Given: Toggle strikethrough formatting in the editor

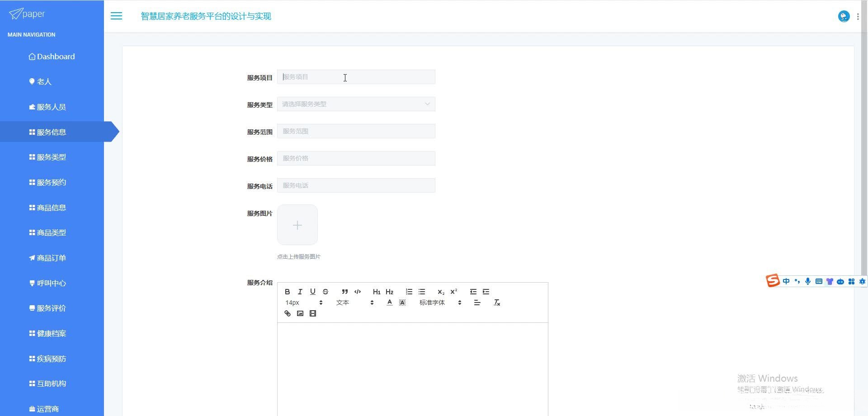Looking at the screenshot, I should point(325,292).
